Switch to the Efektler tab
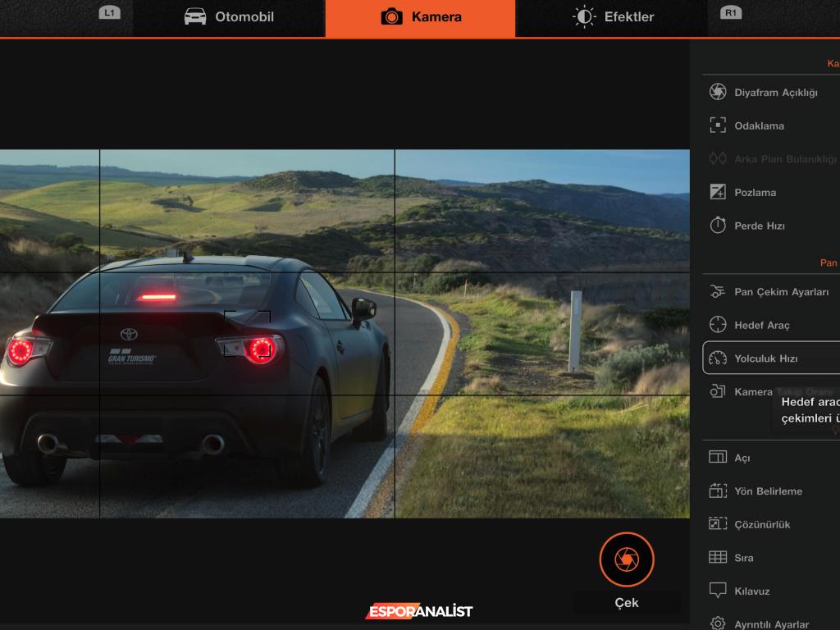 coord(613,17)
